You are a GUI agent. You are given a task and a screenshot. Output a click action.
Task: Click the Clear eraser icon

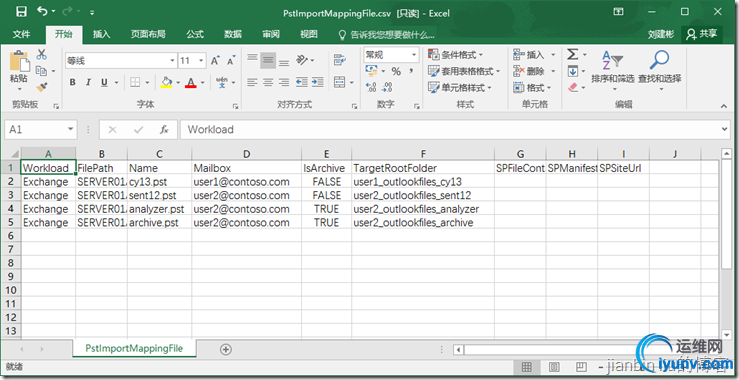[572, 88]
